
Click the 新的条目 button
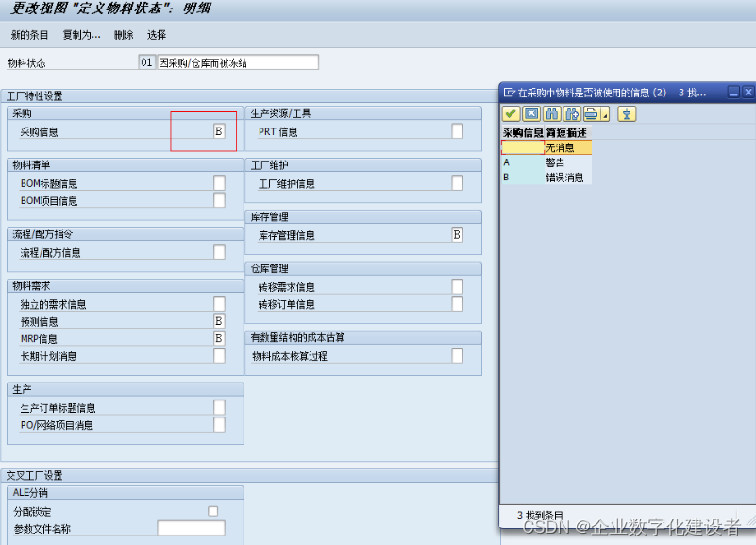[x=28, y=34]
